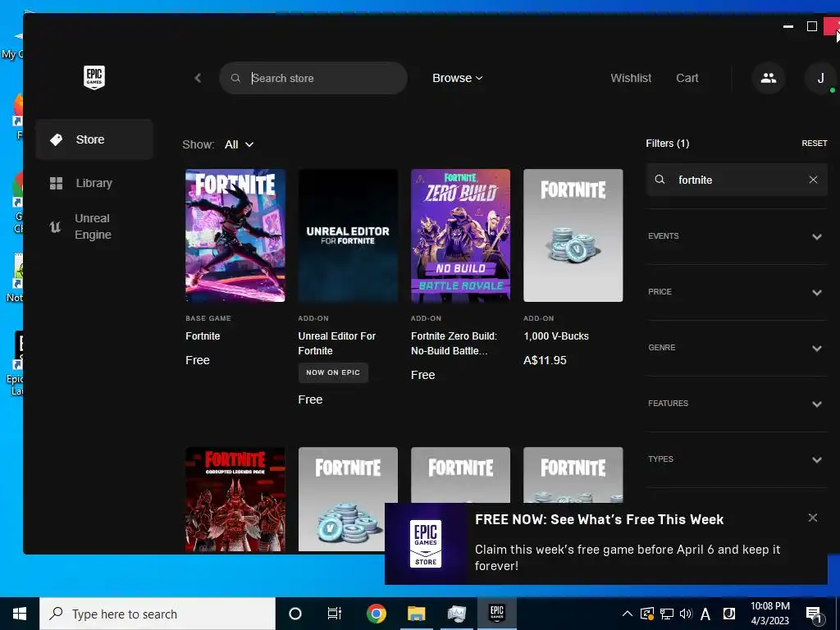
Task: Click the NOW ON EPIC badge
Action: (x=333, y=372)
